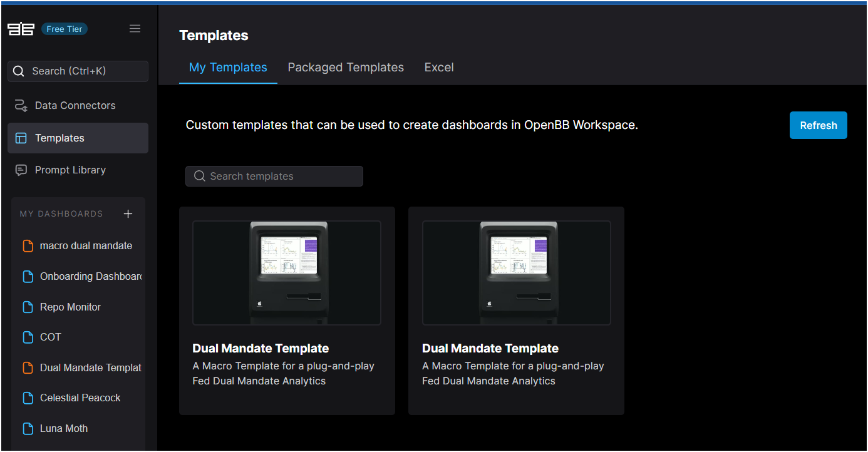Image resolution: width=868 pixels, height=452 pixels.
Task: Collapse sidebar with the hamburger menu icon
Action: (135, 28)
